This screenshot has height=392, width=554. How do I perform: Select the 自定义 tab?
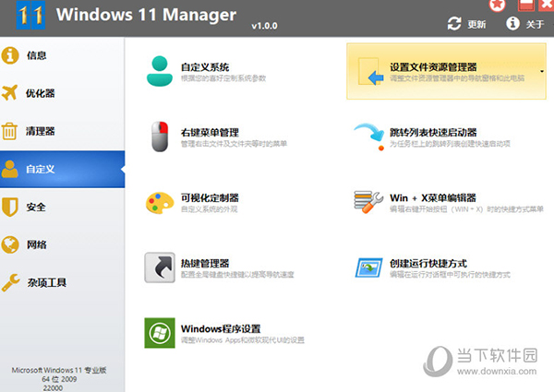click(62, 169)
